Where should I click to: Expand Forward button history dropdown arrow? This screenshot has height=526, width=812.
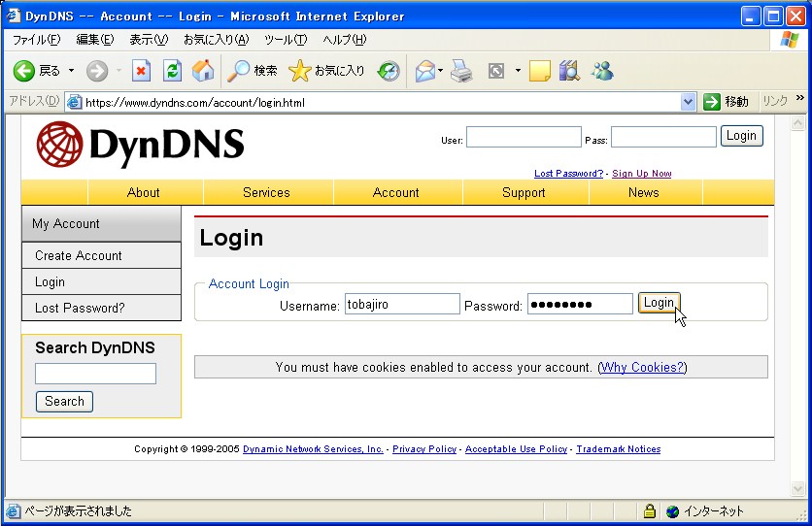[x=118, y=70]
